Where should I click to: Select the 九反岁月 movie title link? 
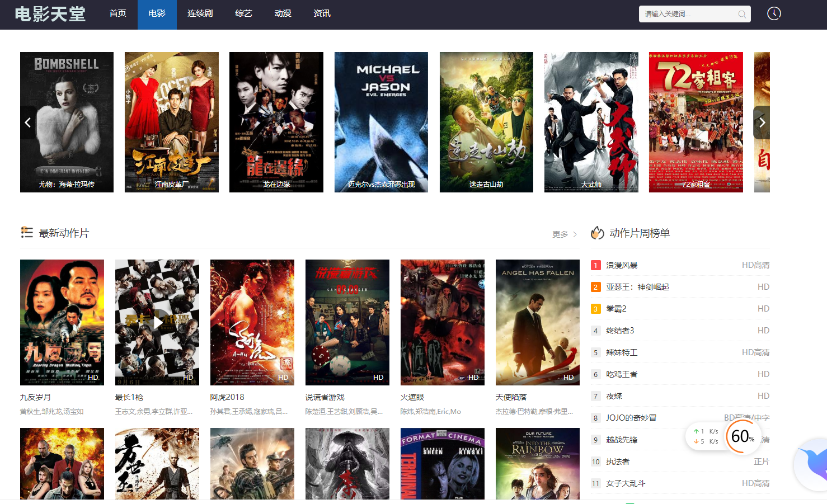(35, 397)
